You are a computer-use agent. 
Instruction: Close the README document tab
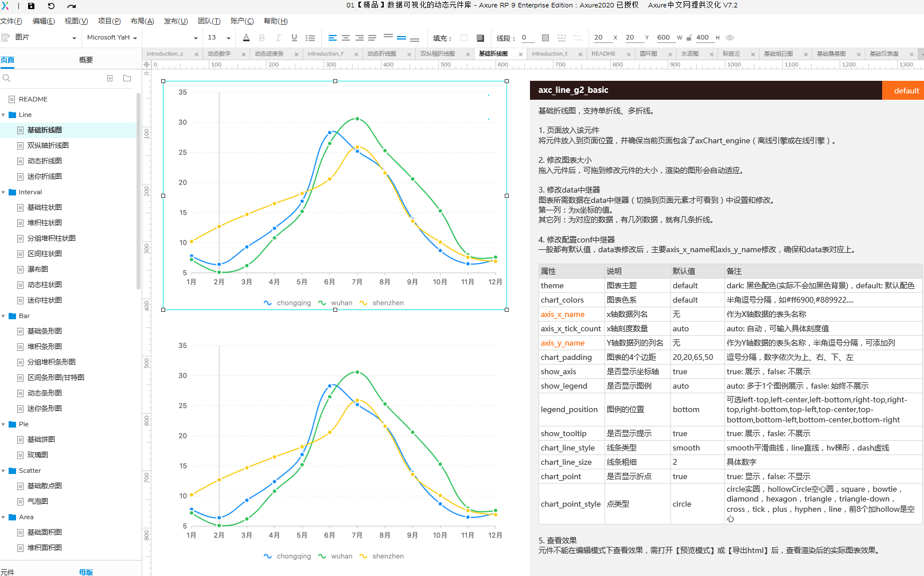pos(629,54)
